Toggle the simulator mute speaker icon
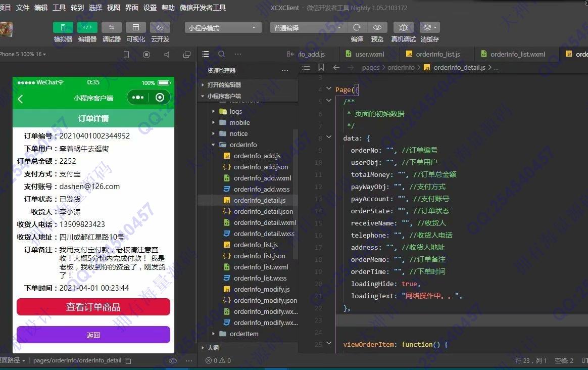Image resolution: width=588 pixels, height=370 pixels. click(x=167, y=55)
